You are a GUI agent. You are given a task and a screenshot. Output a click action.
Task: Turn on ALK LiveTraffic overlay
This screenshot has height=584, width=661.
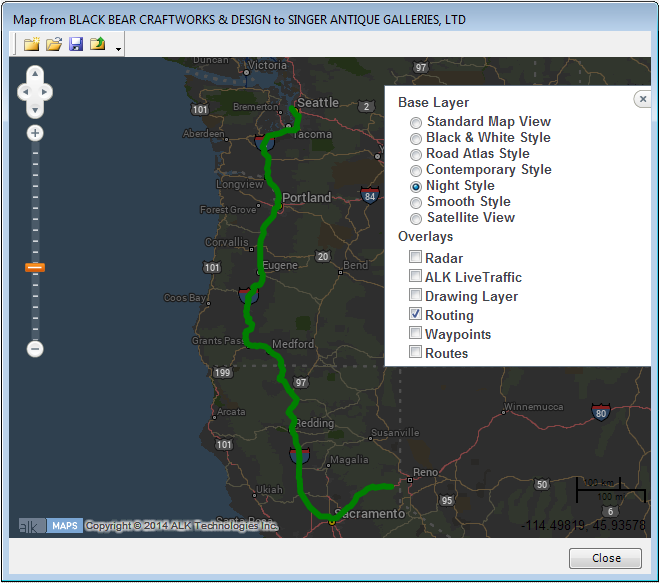coord(415,277)
